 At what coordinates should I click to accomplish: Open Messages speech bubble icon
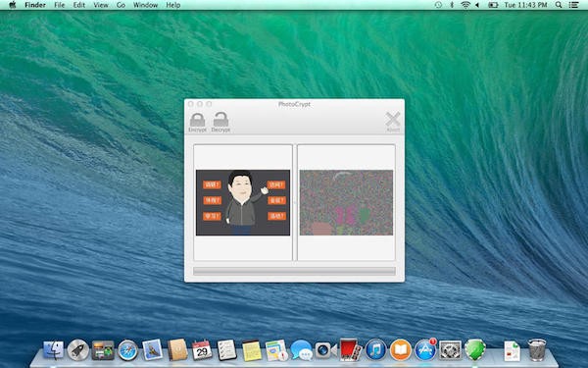pos(301,349)
